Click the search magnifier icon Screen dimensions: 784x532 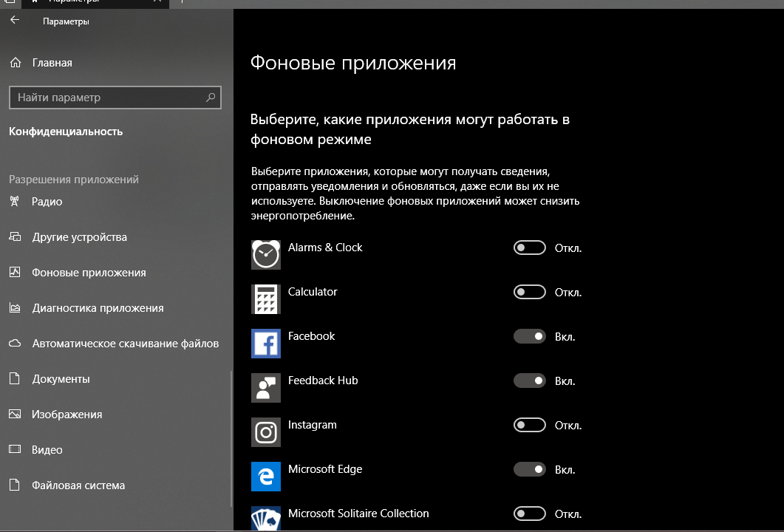pyautogui.click(x=211, y=97)
